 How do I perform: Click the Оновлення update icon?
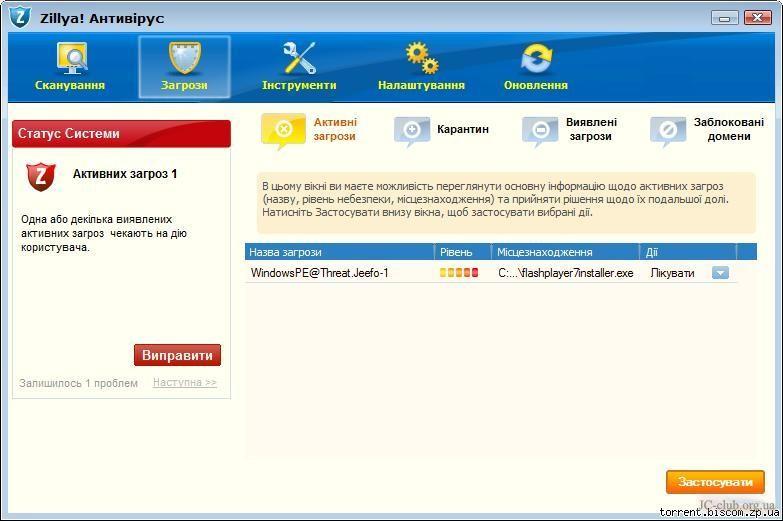click(x=535, y=59)
